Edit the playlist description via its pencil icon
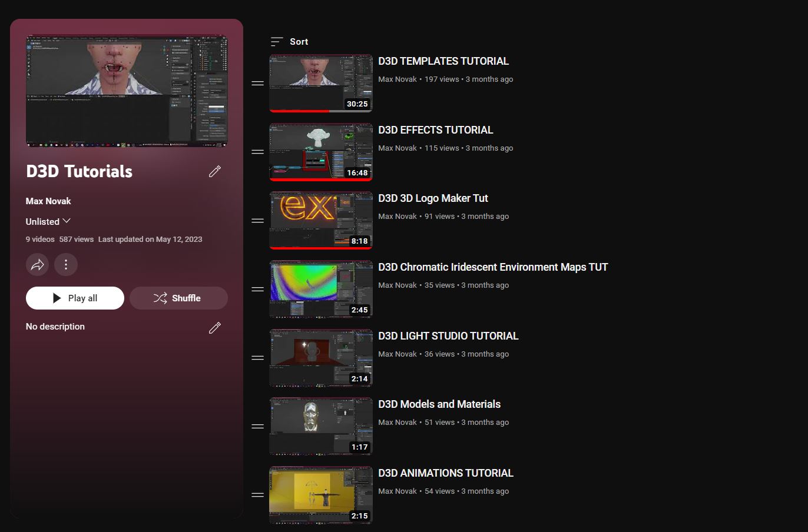Screen dimensions: 808x532 (214, 327)
